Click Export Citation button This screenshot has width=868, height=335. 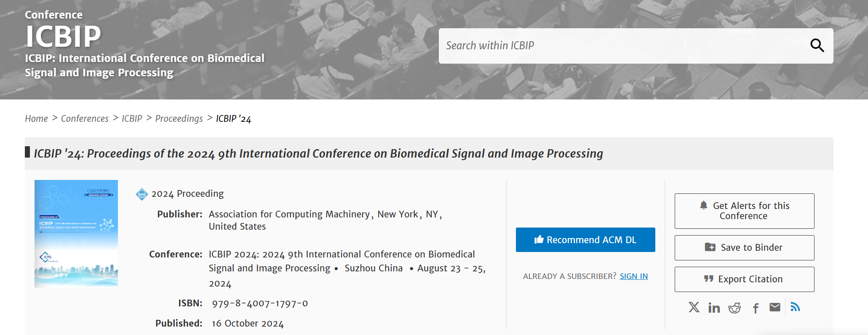[744, 279]
